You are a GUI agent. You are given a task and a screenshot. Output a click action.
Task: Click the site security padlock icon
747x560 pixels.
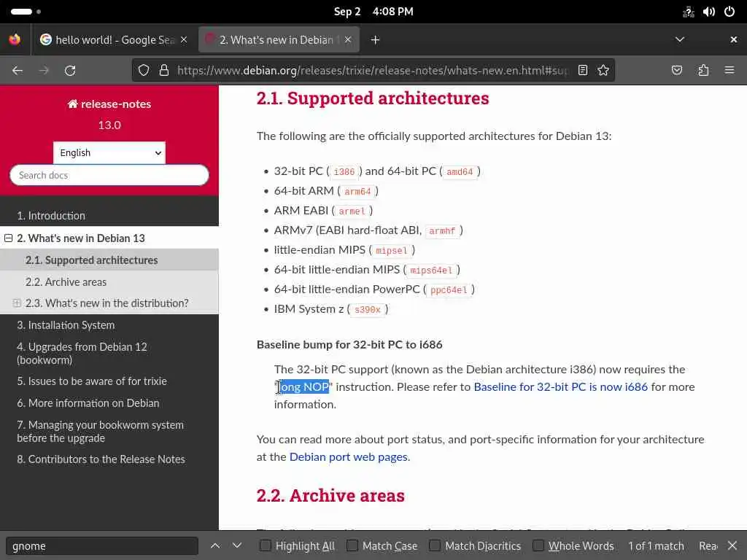pos(164,71)
